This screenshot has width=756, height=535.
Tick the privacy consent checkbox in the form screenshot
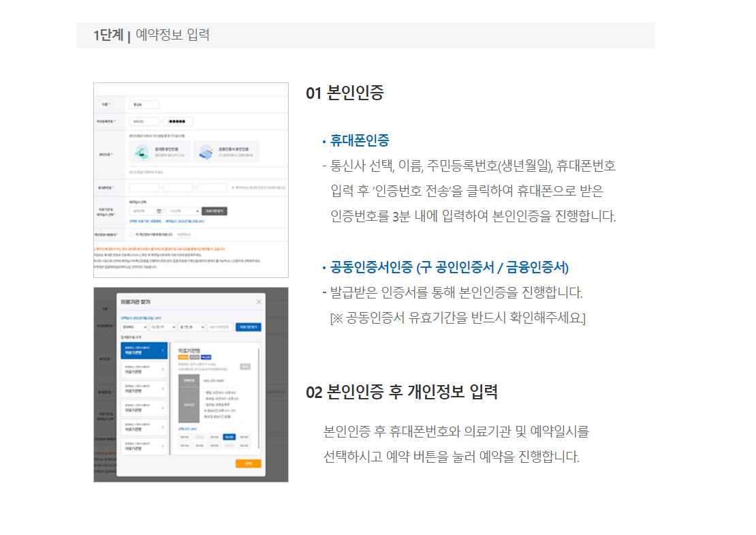[x=131, y=234]
